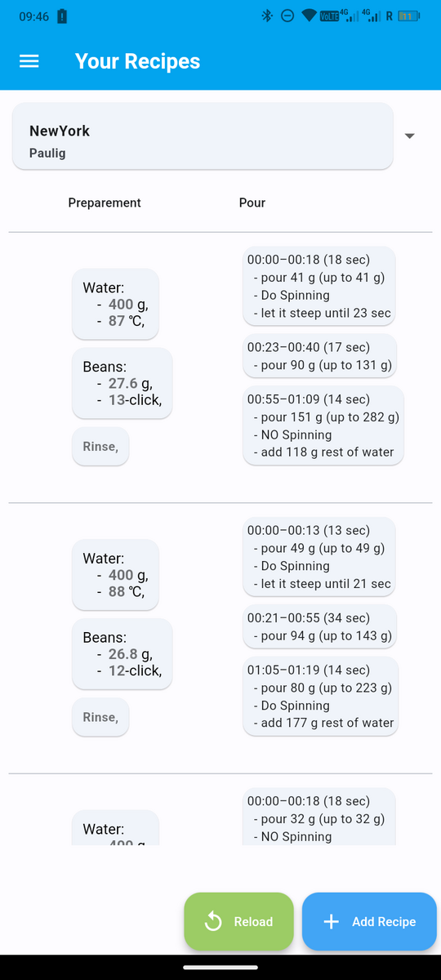The image size is (441, 980).
Task: Tap the do-not-disturb status icon
Action: coord(287,16)
